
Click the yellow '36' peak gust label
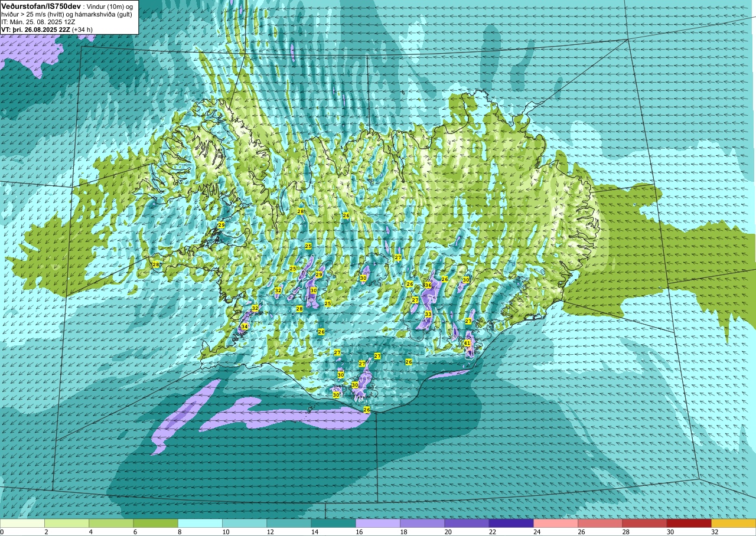click(428, 285)
